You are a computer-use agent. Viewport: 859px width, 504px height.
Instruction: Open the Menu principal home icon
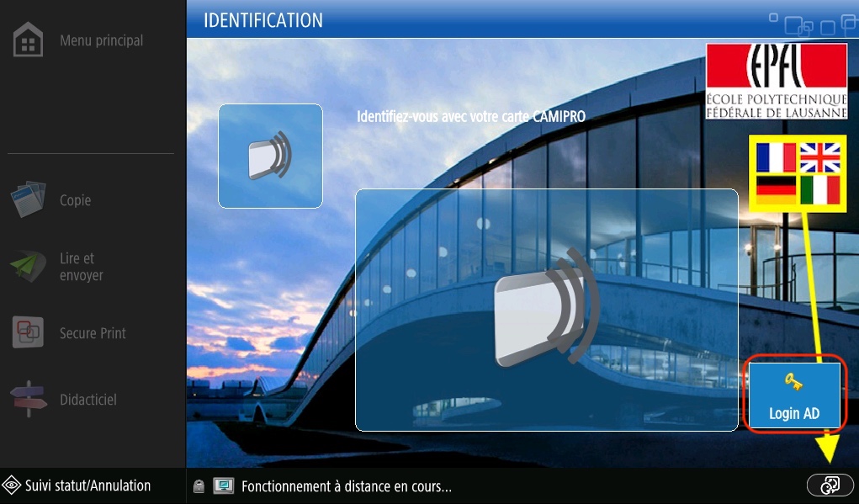coord(28,40)
